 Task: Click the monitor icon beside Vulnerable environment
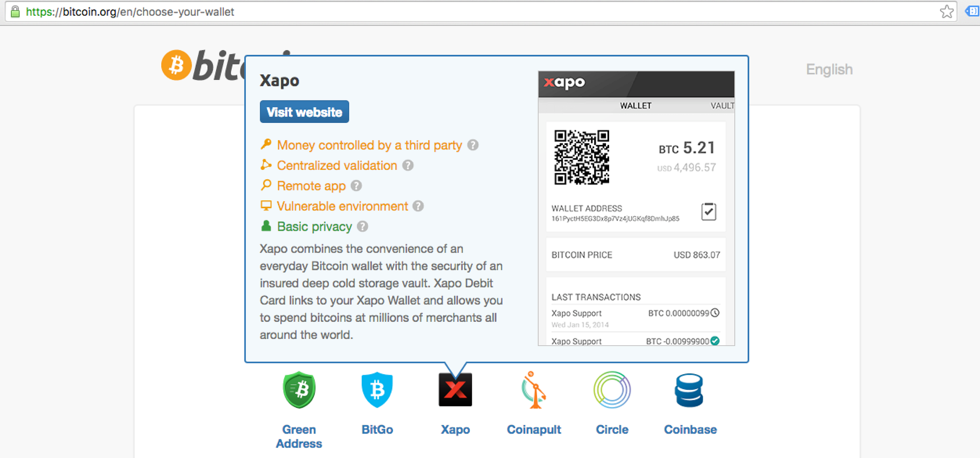pos(266,205)
